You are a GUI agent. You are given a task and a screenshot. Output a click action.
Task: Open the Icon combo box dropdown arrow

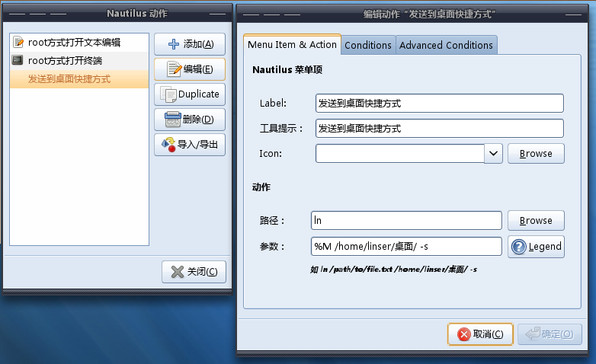pos(493,154)
